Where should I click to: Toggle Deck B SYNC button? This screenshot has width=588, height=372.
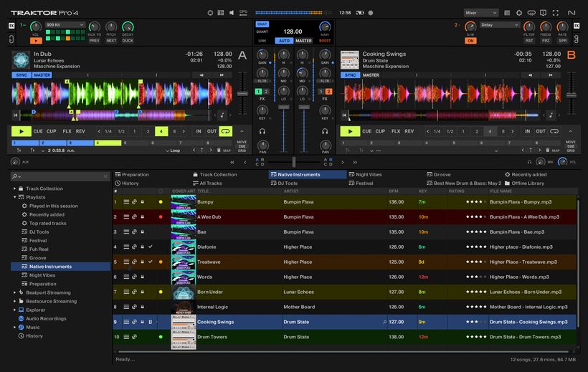tap(350, 75)
